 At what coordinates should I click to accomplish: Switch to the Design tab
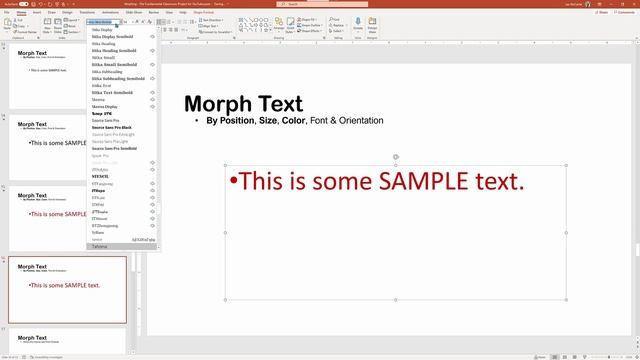tap(67, 12)
